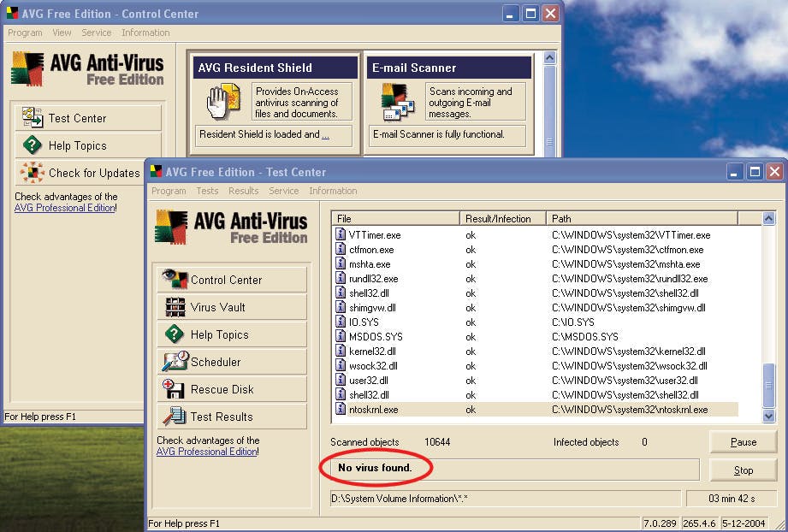View Test Results

[232, 417]
